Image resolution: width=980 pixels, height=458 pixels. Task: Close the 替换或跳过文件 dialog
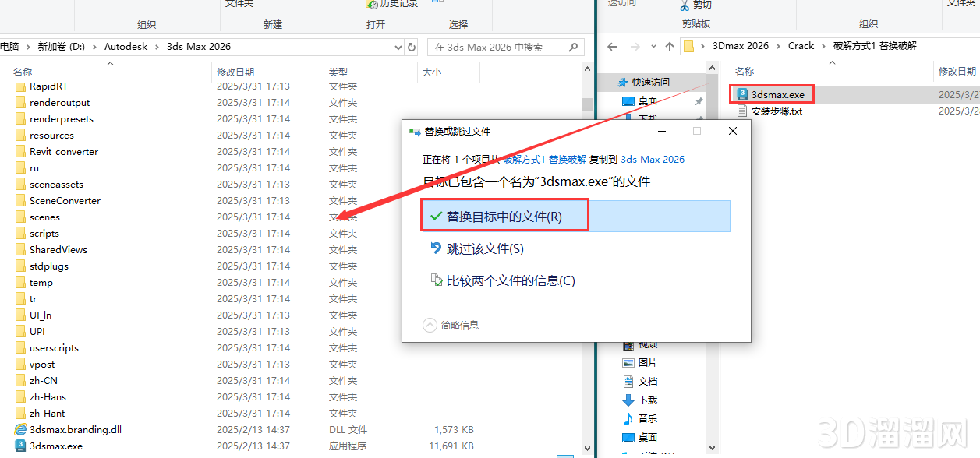point(733,131)
